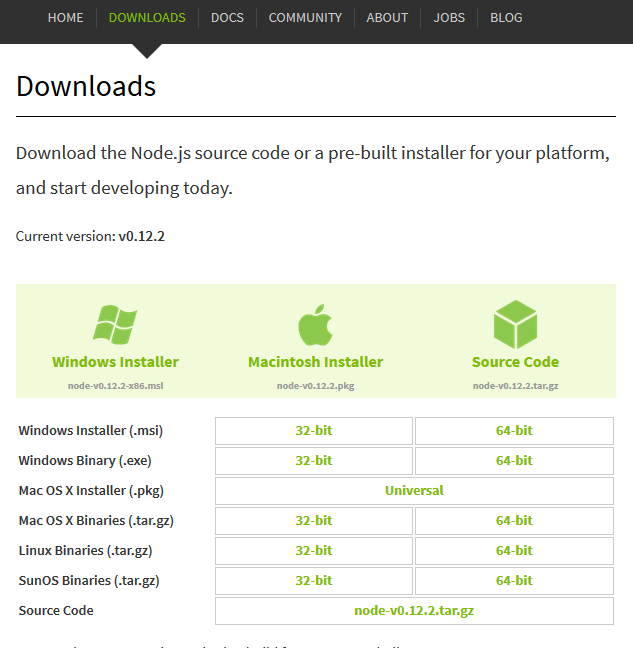Open the BLOG nav item
This screenshot has height=648, width=633.
click(x=506, y=18)
